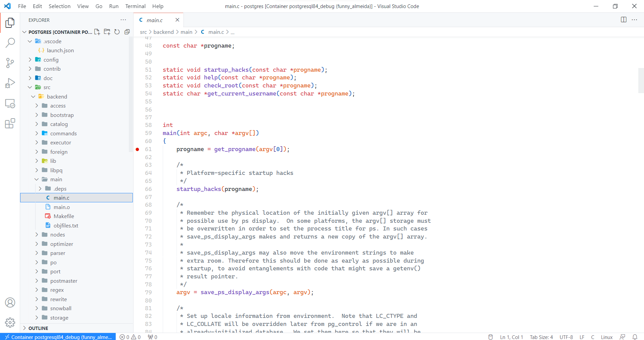Screen dimensions: 644x340
Task: Split the editor to the right
Action: [624, 20]
